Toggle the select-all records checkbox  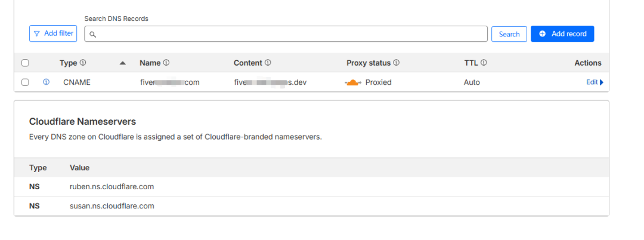[x=25, y=63]
